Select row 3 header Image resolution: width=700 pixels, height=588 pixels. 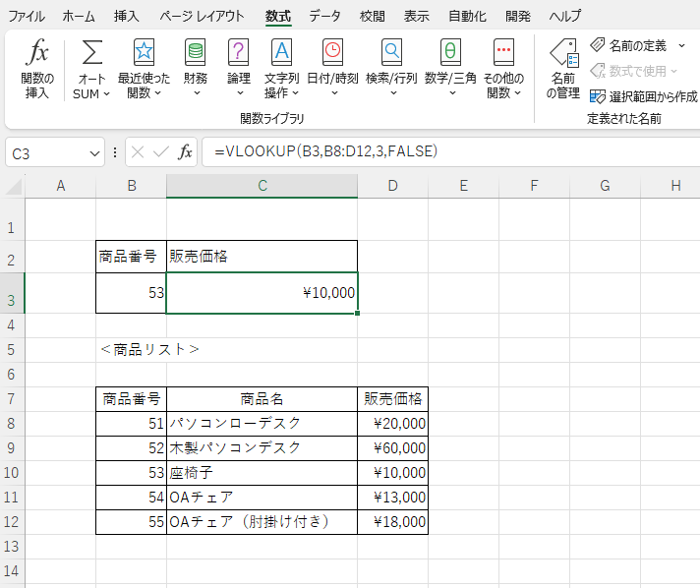pos(12,293)
